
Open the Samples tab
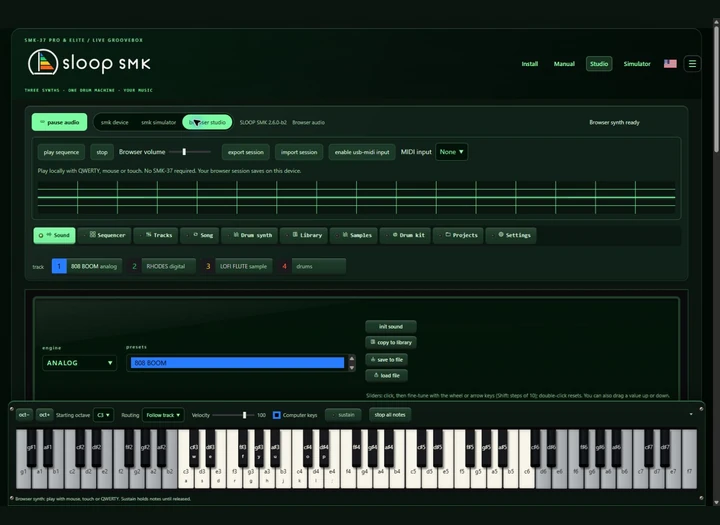coord(354,235)
